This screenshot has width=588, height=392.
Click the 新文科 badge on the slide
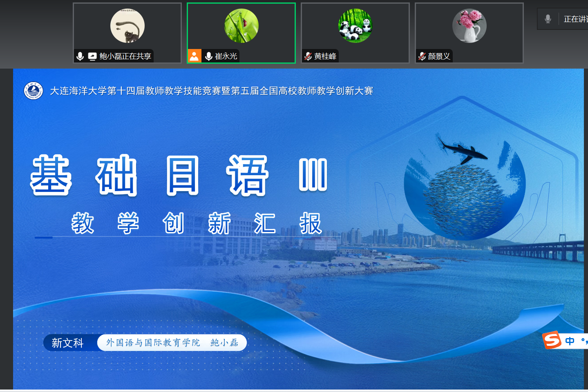pos(68,343)
